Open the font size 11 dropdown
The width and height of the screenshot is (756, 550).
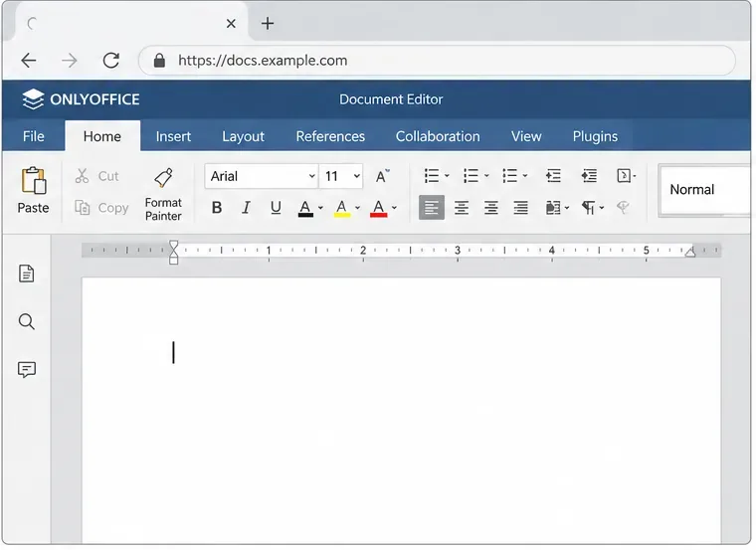[341, 176]
